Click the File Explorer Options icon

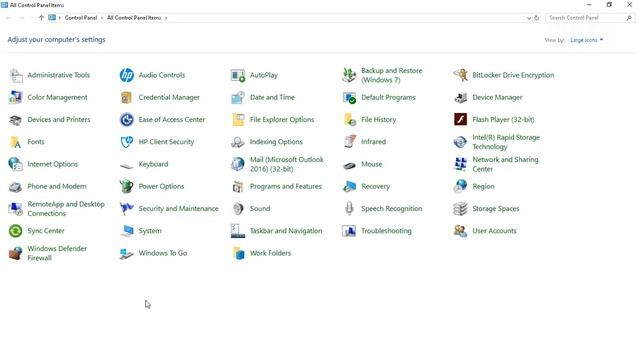[238, 120]
